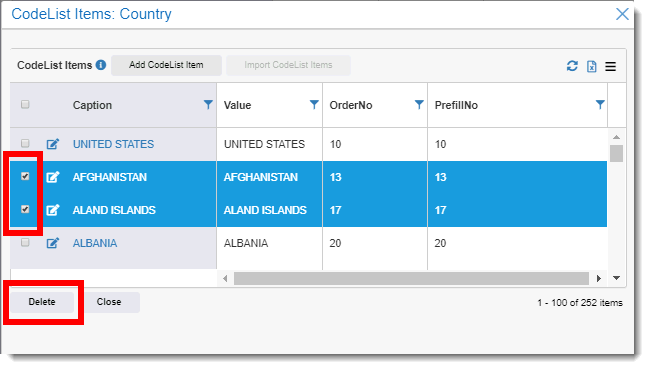The height and width of the screenshot is (369, 649).
Task: Click the Add CodeList Item button
Action: tap(166, 65)
